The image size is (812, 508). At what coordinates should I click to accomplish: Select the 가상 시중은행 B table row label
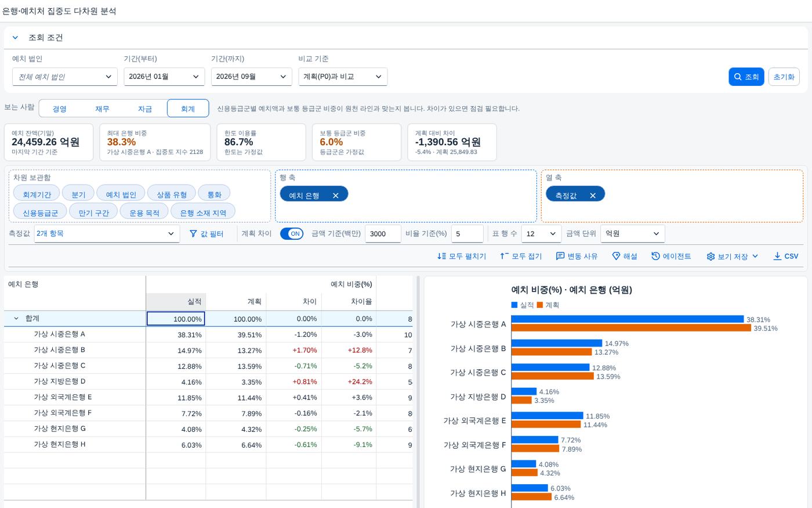click(x=60, y=350)
